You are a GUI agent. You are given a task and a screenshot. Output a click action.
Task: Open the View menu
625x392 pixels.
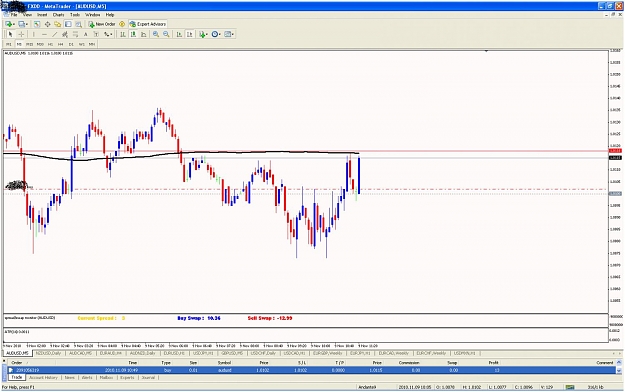(x=27, y=14)
